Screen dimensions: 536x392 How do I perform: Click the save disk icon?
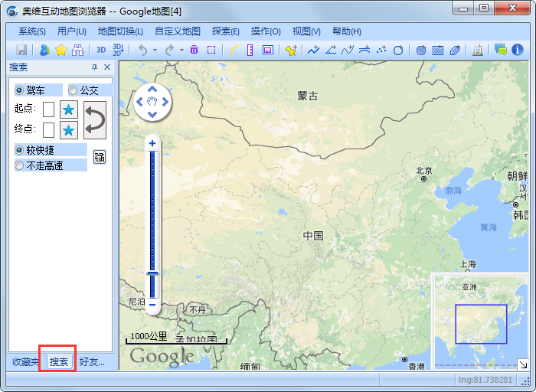(21, 50)
